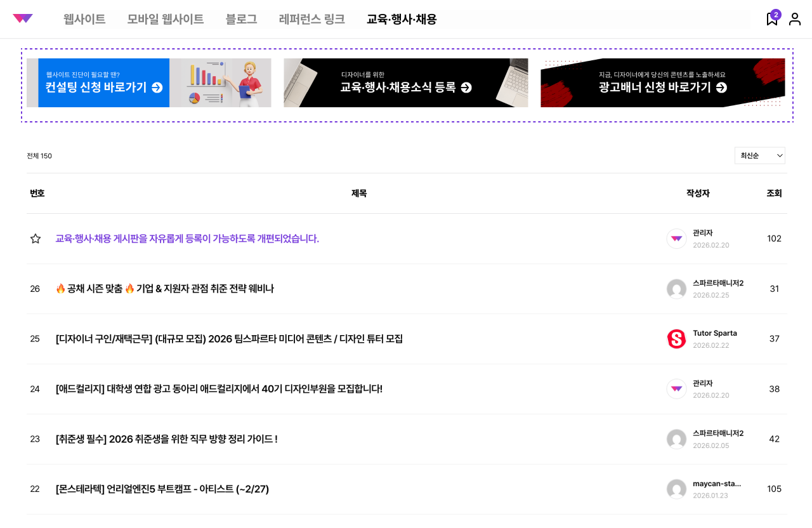Viewport: 812px width, 528px height.
Task: Click the 관리자 avatar on post 24
Action: tap(676, 389)
